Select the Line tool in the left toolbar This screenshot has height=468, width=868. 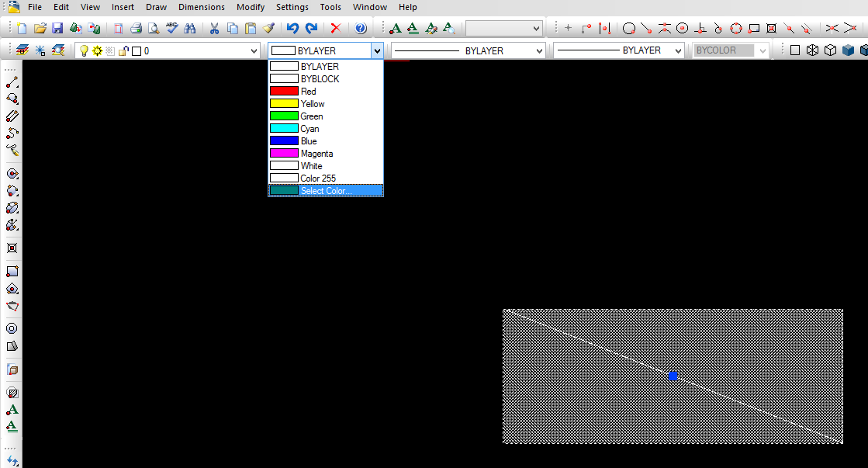(x=12, y=82)
